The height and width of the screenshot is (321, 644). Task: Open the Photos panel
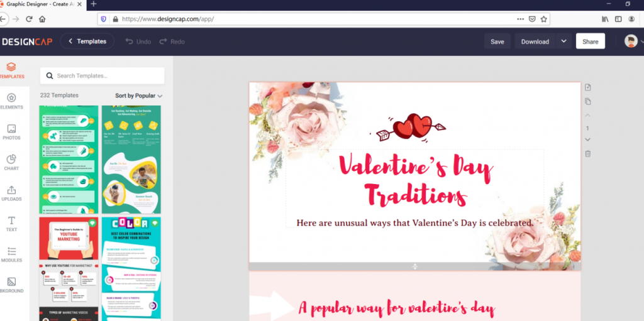(x=11, y=132)
